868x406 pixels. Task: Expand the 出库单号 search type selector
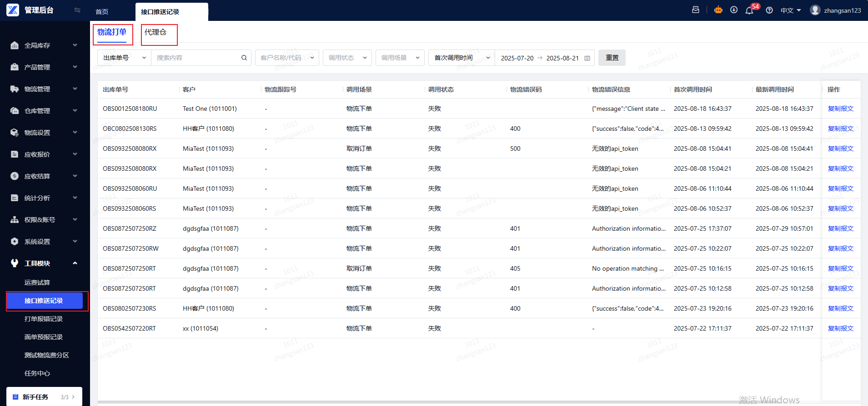[x=125, y=58]
